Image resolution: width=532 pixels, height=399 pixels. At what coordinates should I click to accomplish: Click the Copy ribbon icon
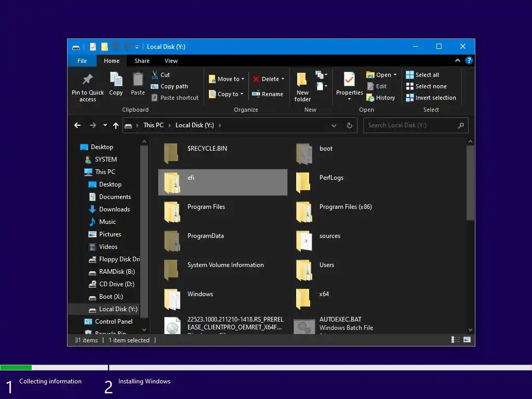pos(116,79)
